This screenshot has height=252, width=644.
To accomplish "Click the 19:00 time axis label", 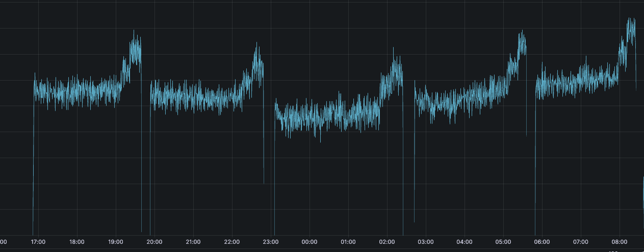I will click(116, 242).
